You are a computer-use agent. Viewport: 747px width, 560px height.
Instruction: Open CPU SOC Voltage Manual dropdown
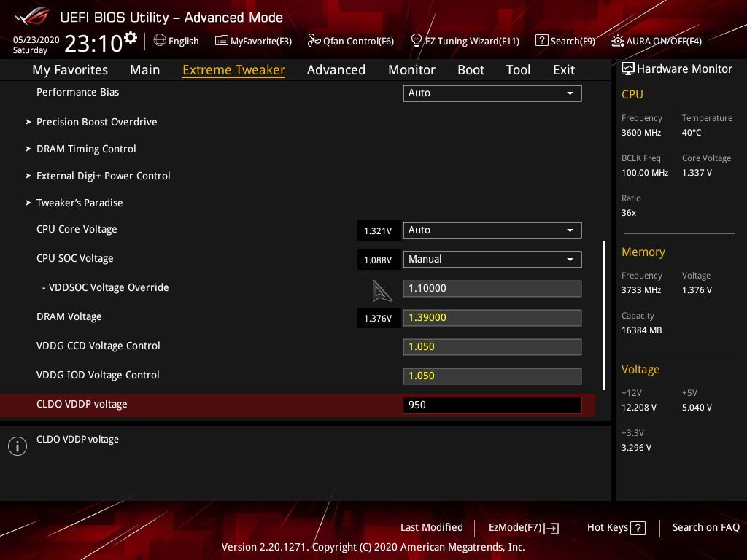(492, 260)
